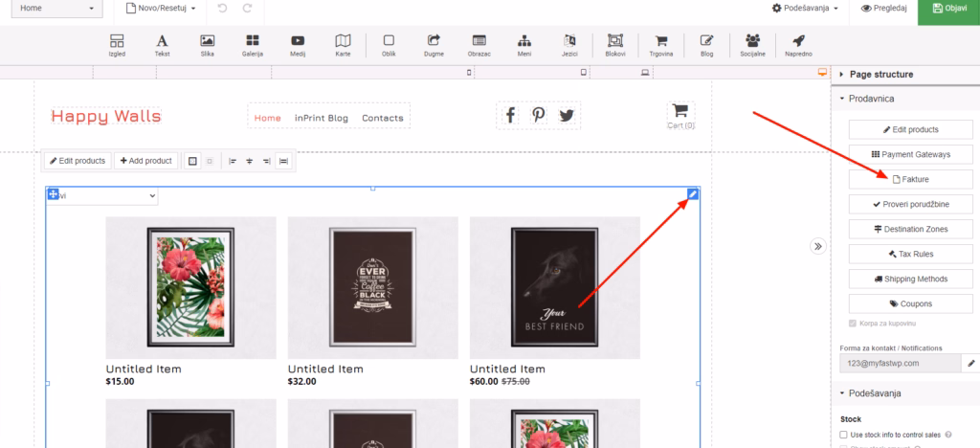Open the Napredno advanced tool

[x=798, y=45]
